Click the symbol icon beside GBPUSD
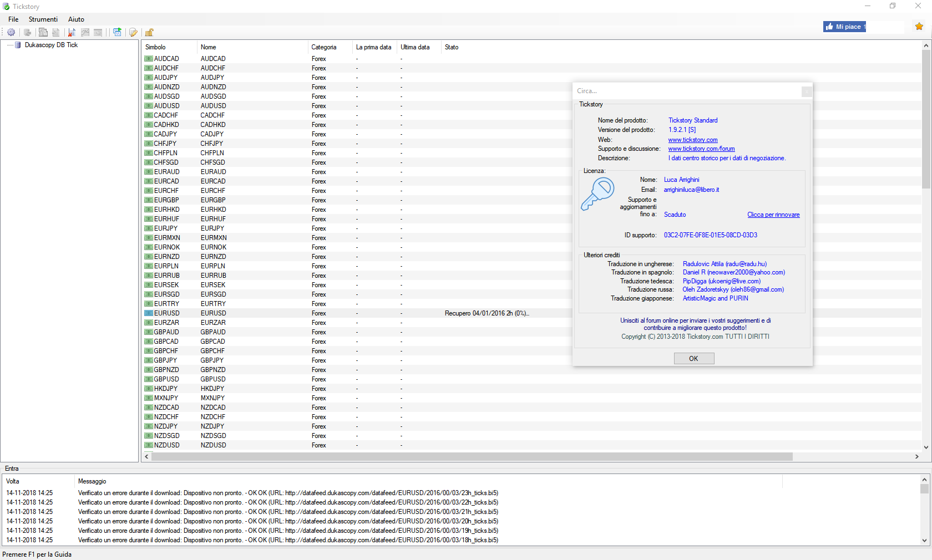 (x=149, y=379)
